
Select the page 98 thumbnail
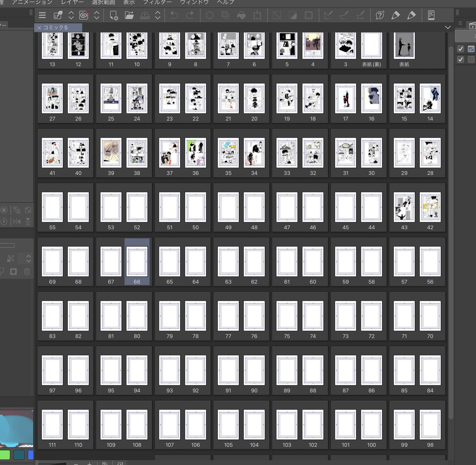430,425
